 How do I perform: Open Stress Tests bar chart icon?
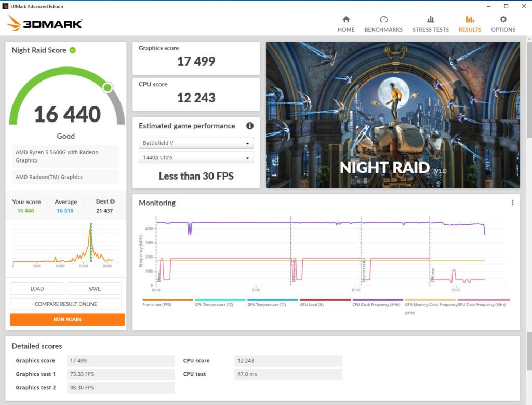(x=430, y=20)
